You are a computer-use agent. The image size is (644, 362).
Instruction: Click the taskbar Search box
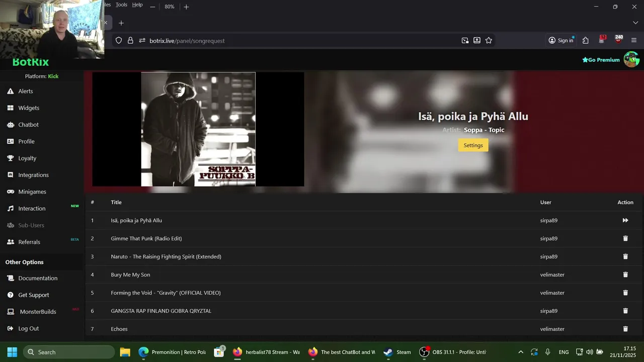(x=69, y=352)
